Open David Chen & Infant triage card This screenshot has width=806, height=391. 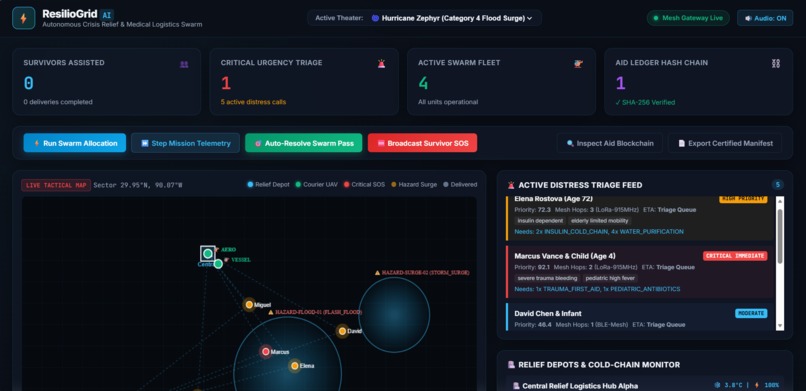point(640,316)
